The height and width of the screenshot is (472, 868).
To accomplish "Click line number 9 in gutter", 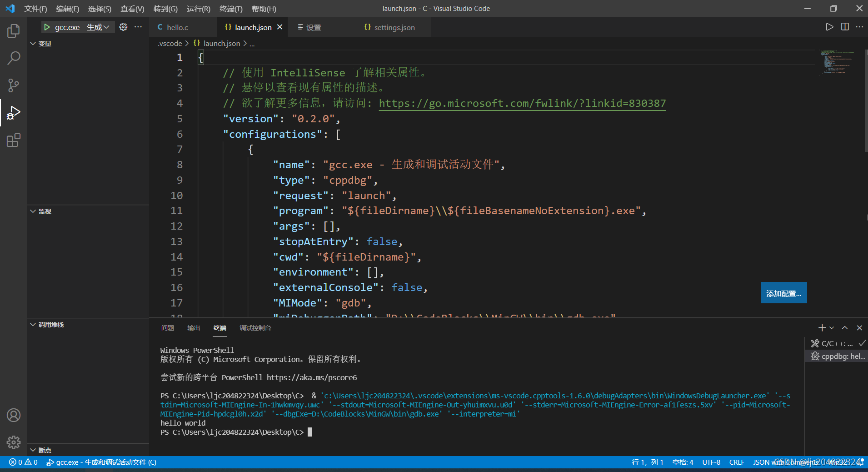I will coord(180,180).
